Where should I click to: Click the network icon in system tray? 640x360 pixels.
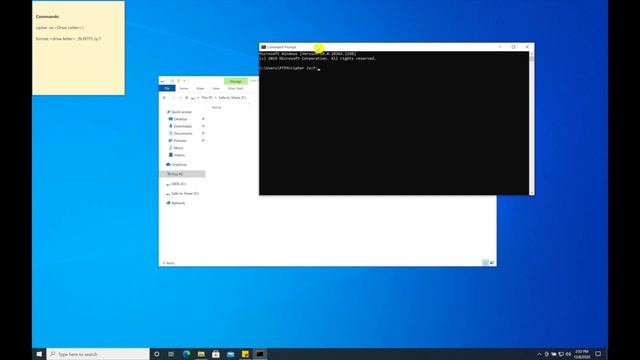561,354
